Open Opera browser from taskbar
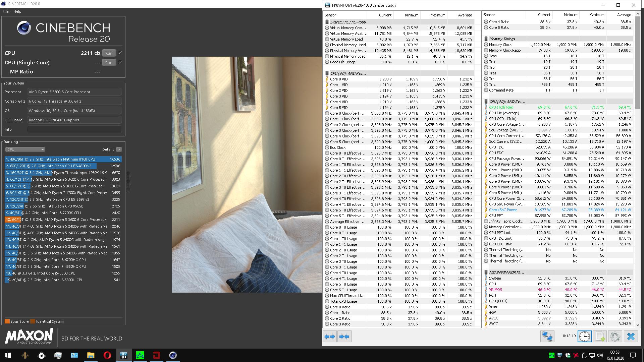 click(107, 355)
